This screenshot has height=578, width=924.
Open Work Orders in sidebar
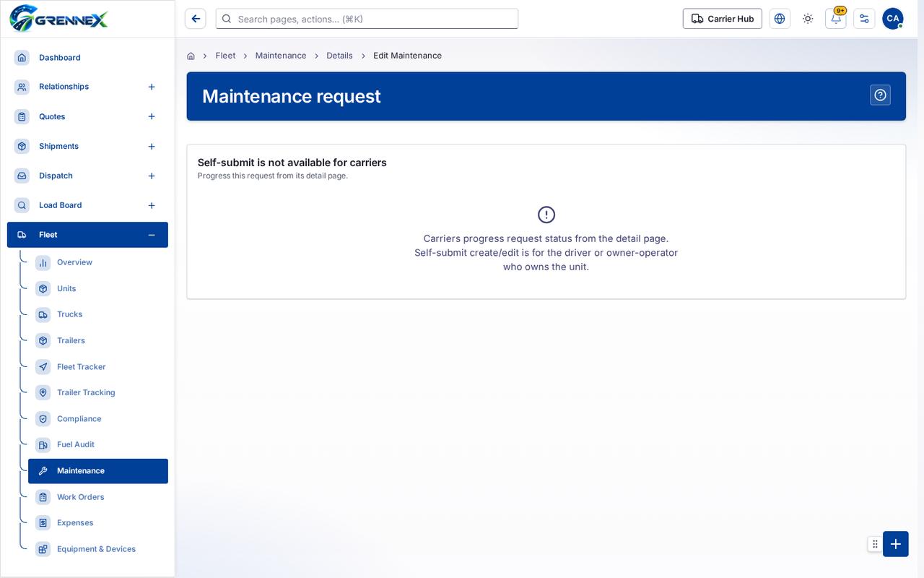(98, 497)
